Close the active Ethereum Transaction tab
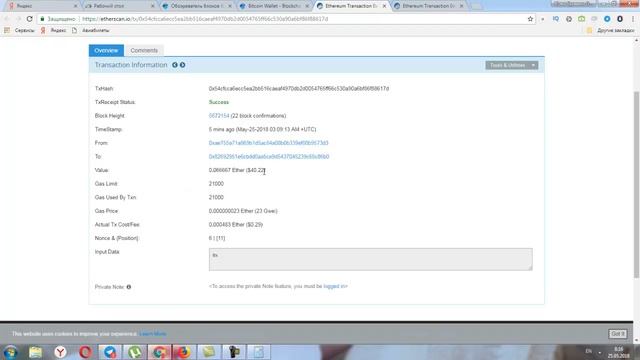The image size is (640, 360). click(384, 6)
